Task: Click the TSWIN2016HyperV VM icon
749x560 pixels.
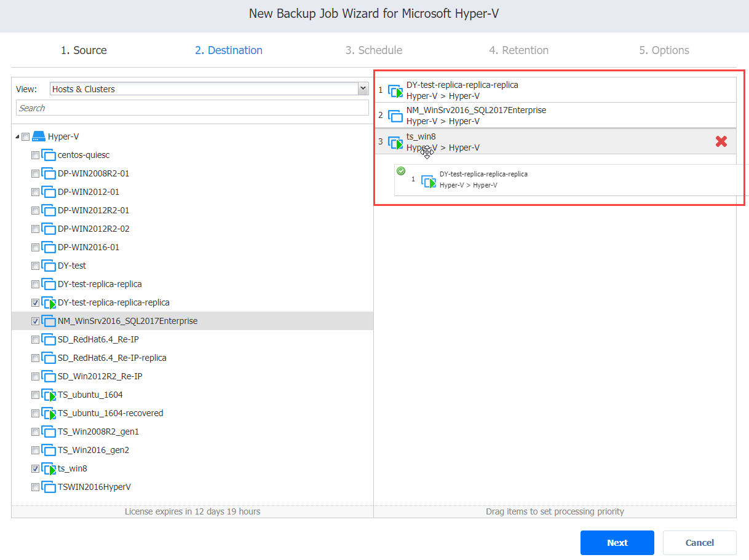Action: click(49, 487)
